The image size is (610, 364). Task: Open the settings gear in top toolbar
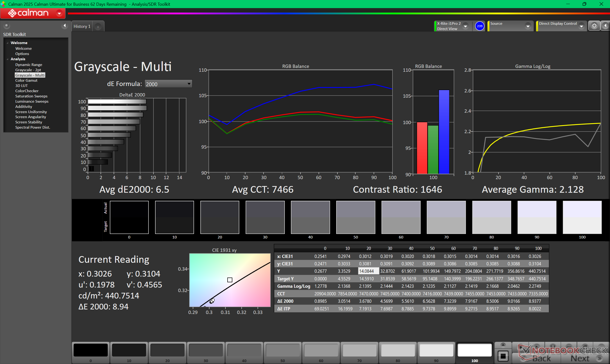pos(594,26)
